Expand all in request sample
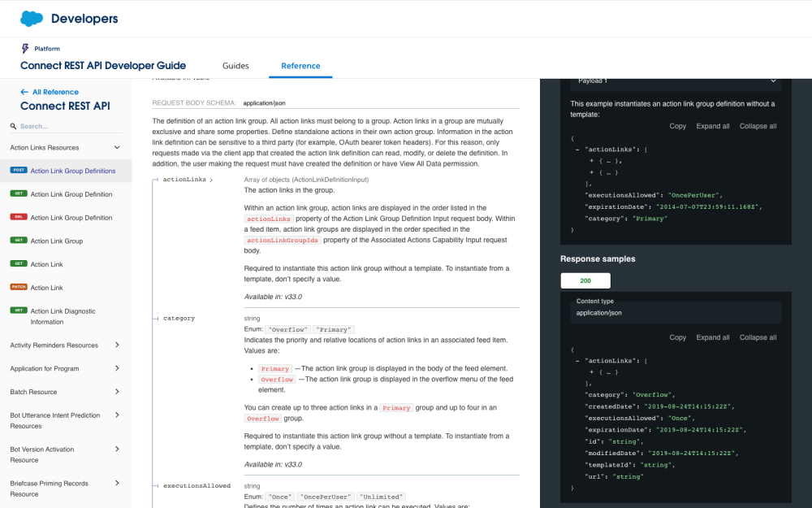This screenshot has width=812, height=508. [x=713, y=126]
